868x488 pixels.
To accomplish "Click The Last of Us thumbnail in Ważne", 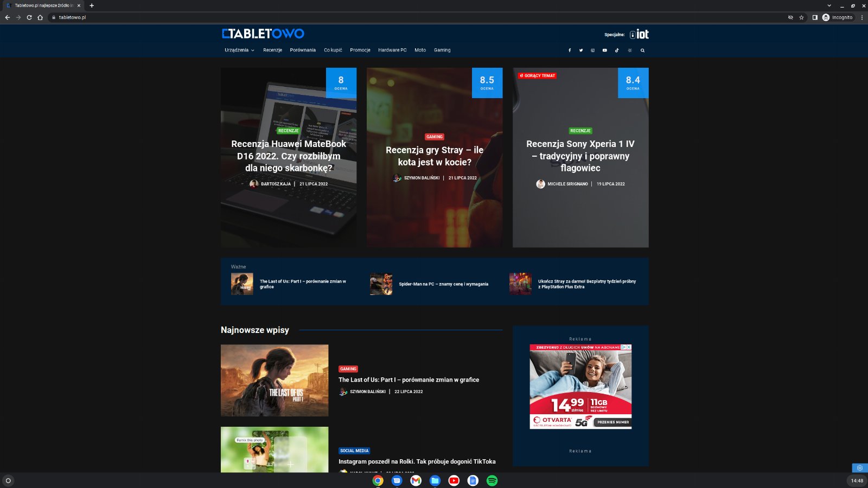I will 242,284.
